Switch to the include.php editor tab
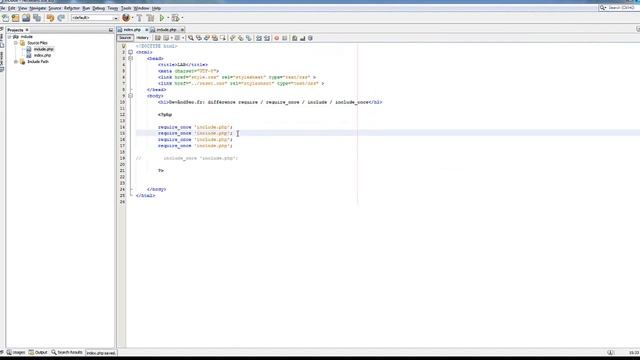640x360 pixels. pos(166,30)
